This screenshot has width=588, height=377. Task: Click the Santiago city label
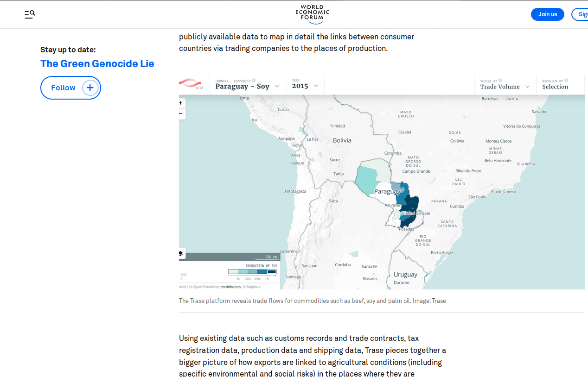(294, 277)
